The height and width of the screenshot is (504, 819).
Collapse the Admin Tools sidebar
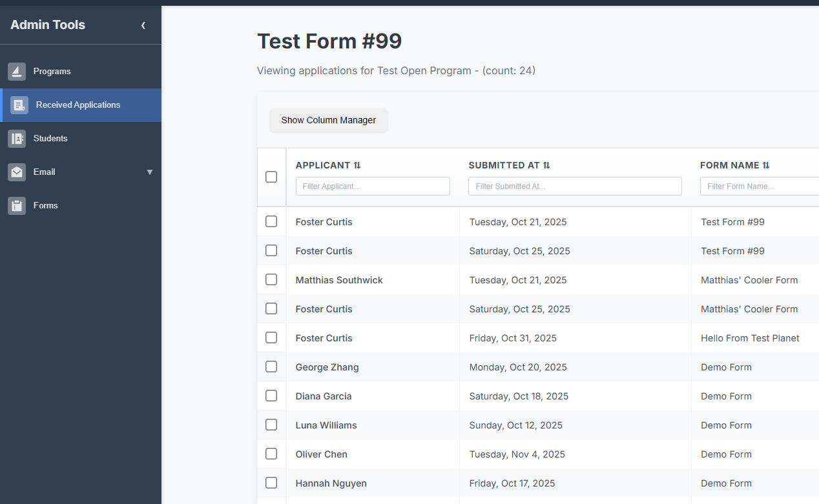[143, 25]
